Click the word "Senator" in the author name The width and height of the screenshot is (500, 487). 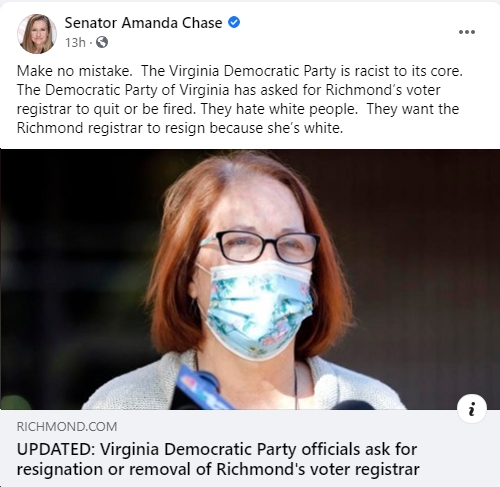coord(91,23)
